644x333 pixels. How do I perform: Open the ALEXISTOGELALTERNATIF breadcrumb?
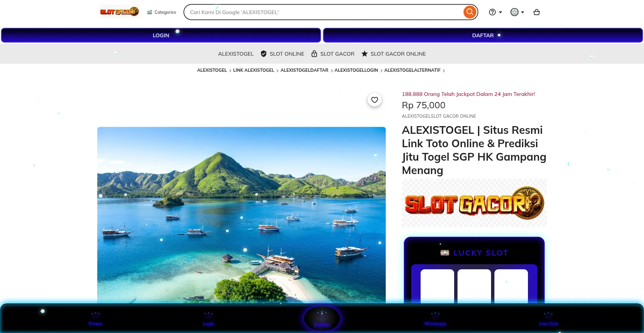[x=412, y=70]
